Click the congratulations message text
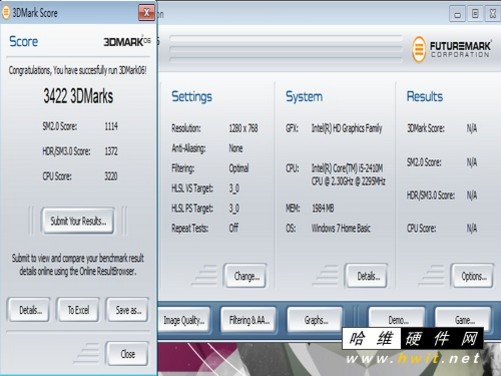This screenshot has width=501, height=376. click(77, 70)
